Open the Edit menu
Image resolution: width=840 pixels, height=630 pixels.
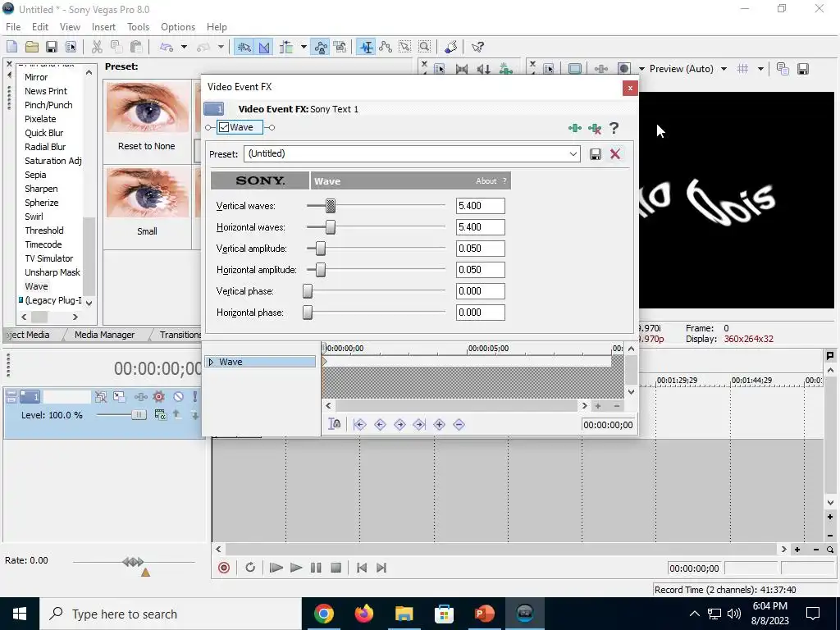pyautogui.click(x=40, y=27)
